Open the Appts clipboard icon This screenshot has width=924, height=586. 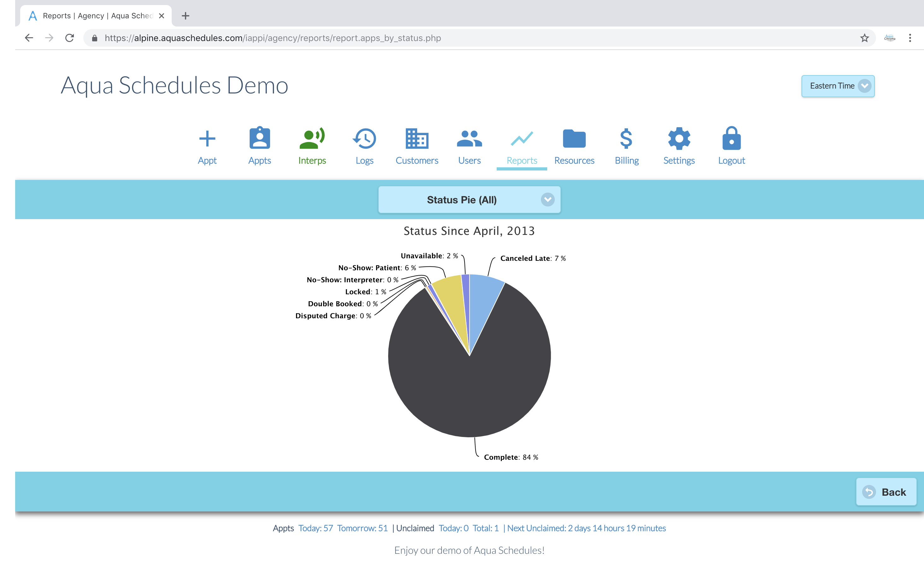point(260,138)
